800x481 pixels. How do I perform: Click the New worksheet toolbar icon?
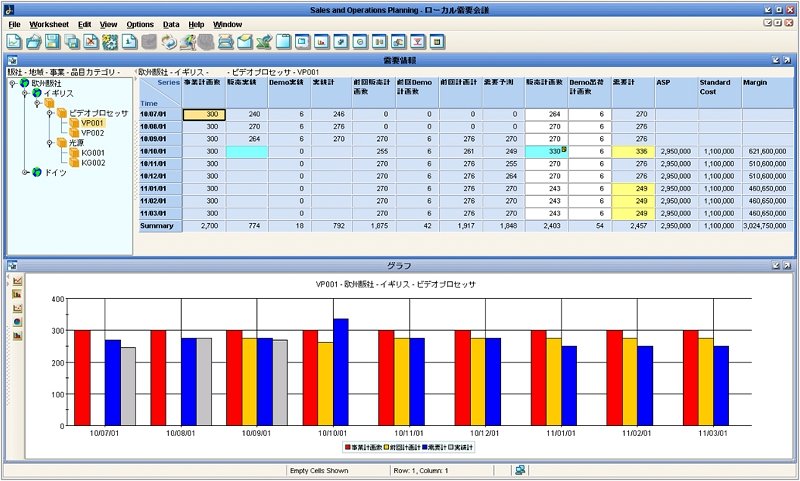pyautogui.click(x=14, y=42)
